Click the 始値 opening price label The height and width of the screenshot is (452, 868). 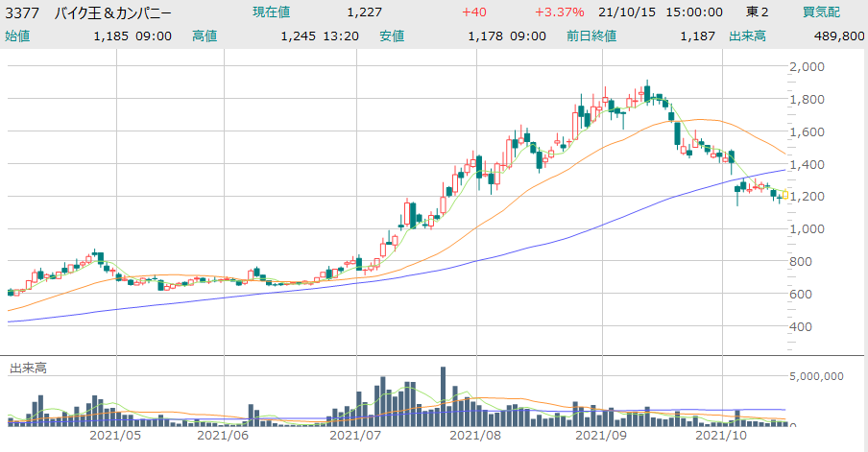(x=17, y=36)
